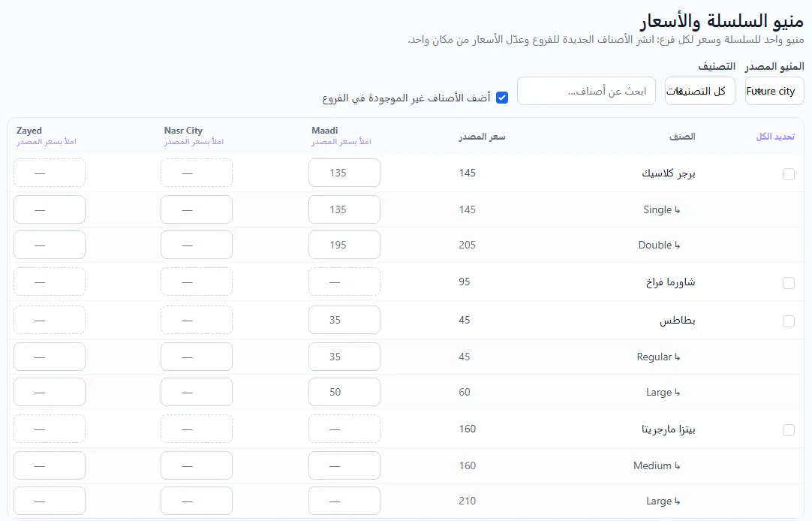Check the بيتزا مارجريتا row checkbox
The image size is (812, 521).
click(788, 430)
